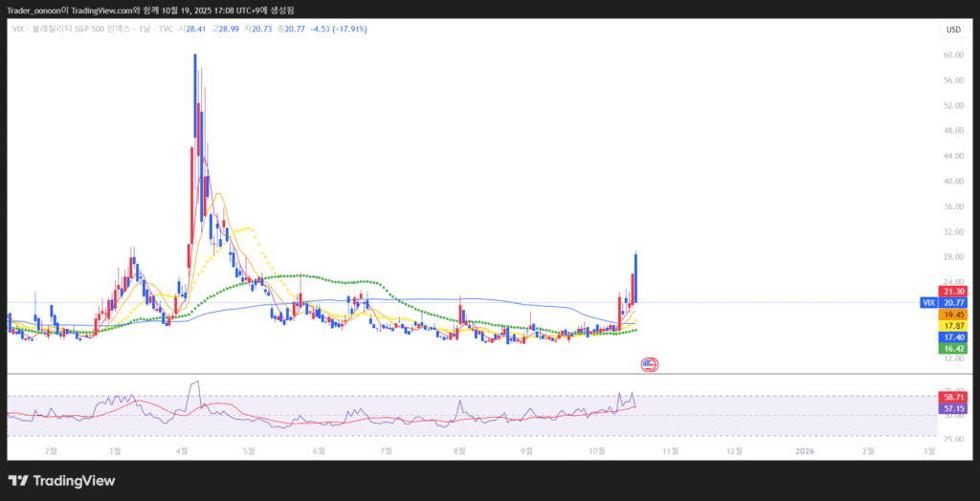Viewport: 980px width, 501px height.
Task: Click the tall April spike candle peak
Action: 195,57
